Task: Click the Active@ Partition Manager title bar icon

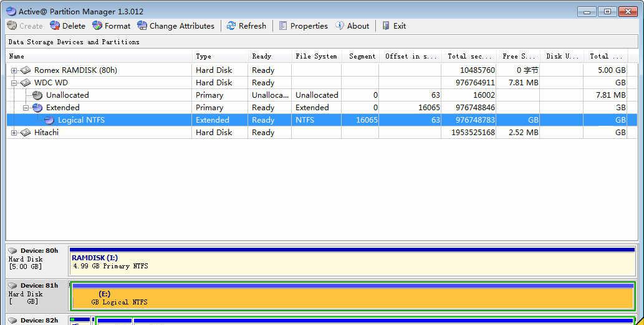Action: [x=11, y=11]
